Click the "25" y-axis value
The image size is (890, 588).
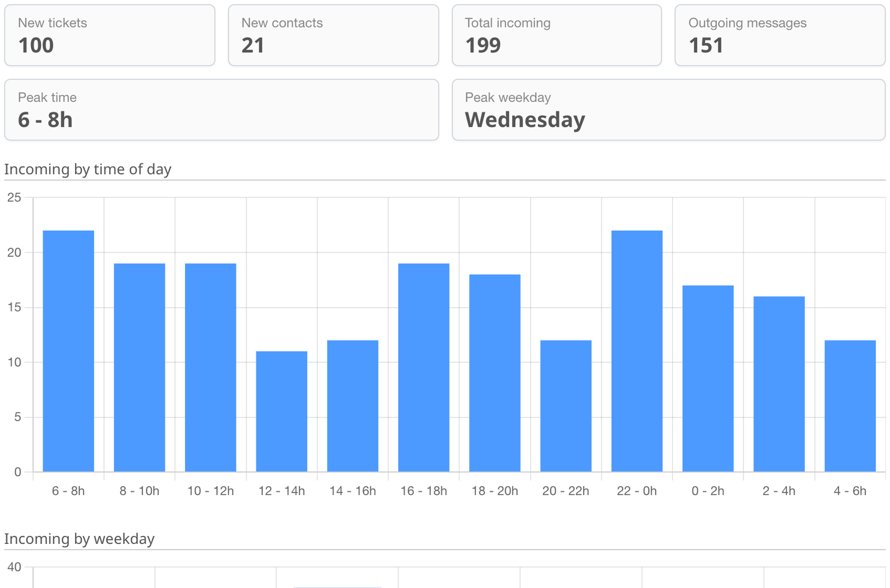[x=14, y=197]
